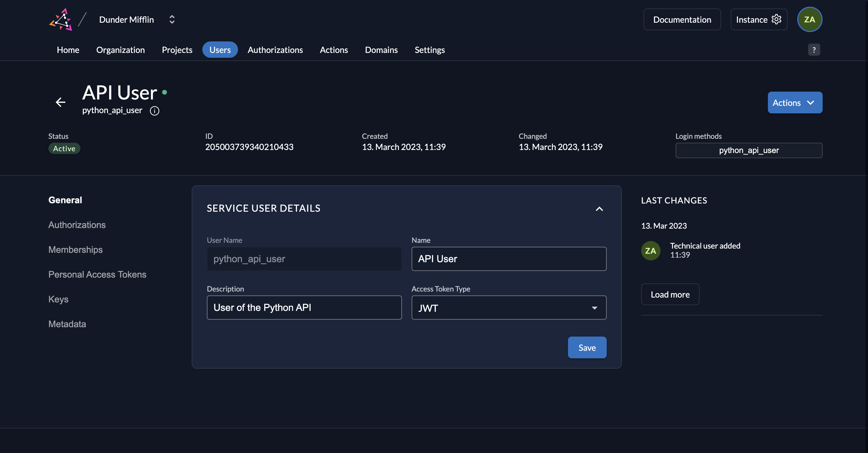
Task: Click the info icon next to python_api_user
Action: click(x=155, y=111)
